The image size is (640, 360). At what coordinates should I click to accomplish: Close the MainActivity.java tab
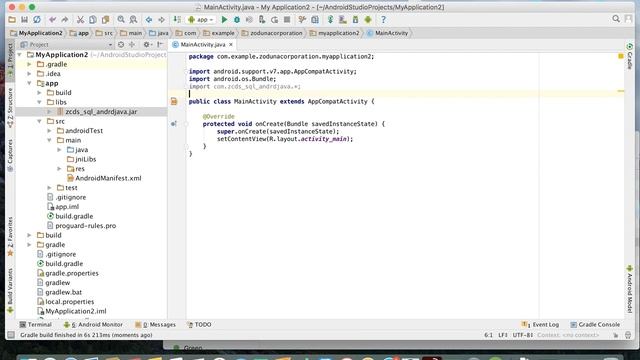click(231, 44)
